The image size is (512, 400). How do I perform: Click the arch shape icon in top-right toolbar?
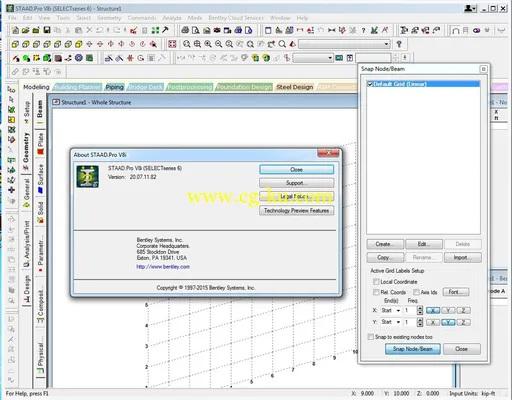point(455,31)
